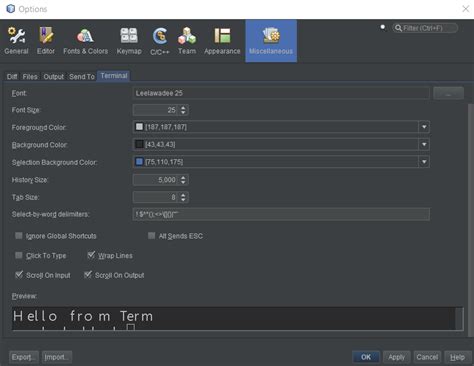Open the Editor options category
This screenshot has width=474, height=366.
pyautogui.click(x=46, y=41)
